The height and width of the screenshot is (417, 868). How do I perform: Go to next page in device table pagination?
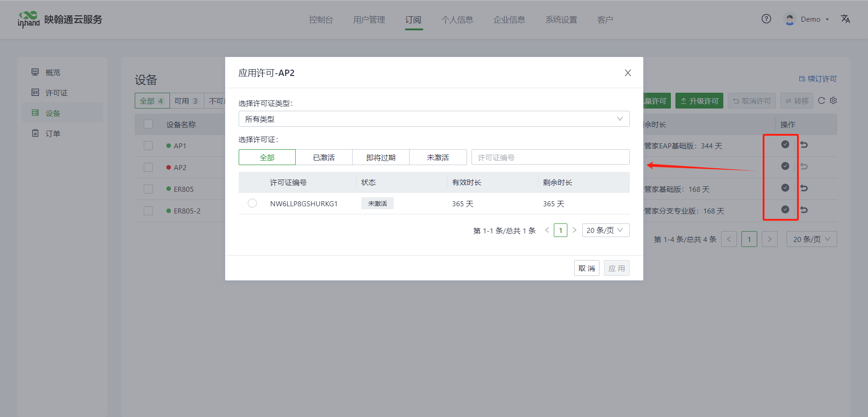click(x=769, y=239)
